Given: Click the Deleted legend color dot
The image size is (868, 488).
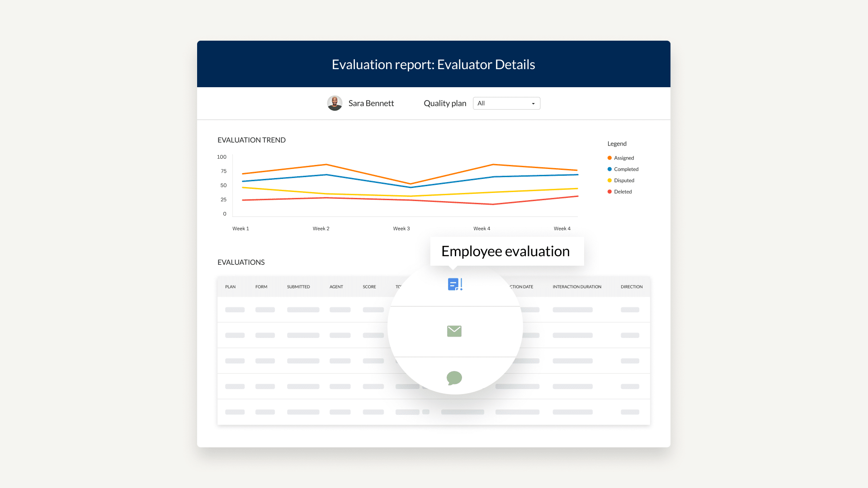Looking at the screenshot, I should click(609, 191).
